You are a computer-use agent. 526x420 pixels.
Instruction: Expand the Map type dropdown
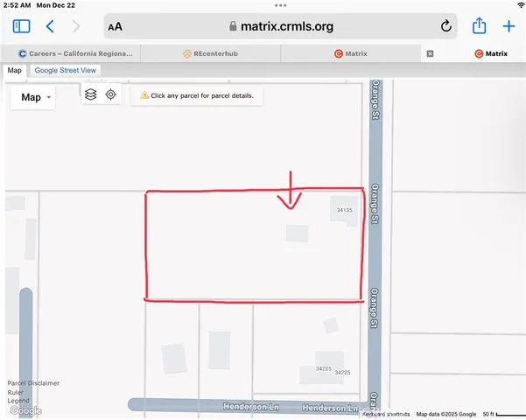click(x=32, y=98)
